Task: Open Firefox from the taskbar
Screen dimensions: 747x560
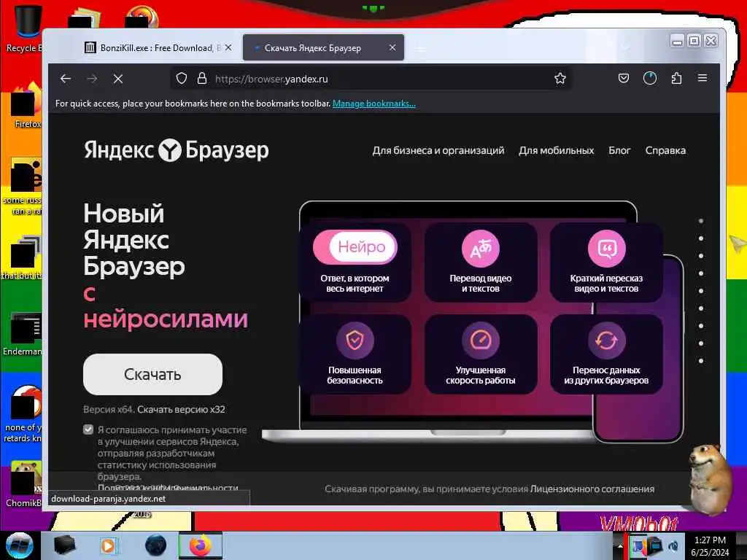Action: pos(201,545)
